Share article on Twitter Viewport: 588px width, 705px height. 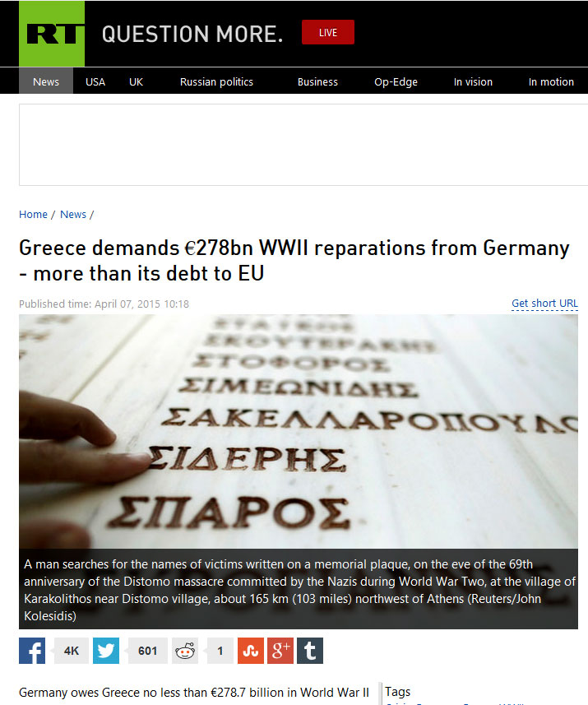[106, 651]
